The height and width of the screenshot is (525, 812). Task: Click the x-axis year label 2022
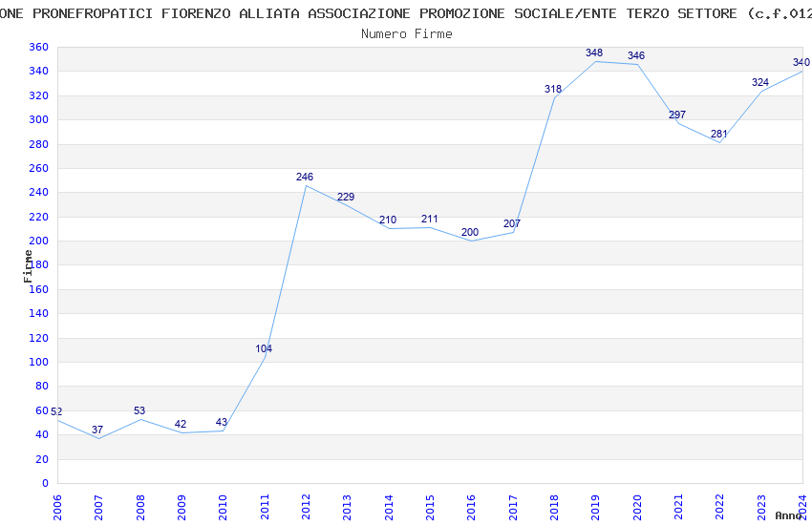click(720, 508)
